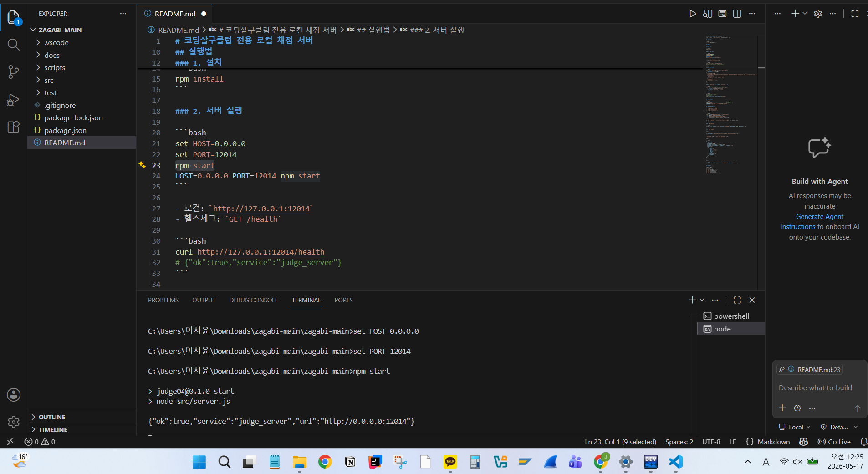Screen dimensions: 868x474
Task: Expand the scripts folder
Action: [x=82, y=67]
